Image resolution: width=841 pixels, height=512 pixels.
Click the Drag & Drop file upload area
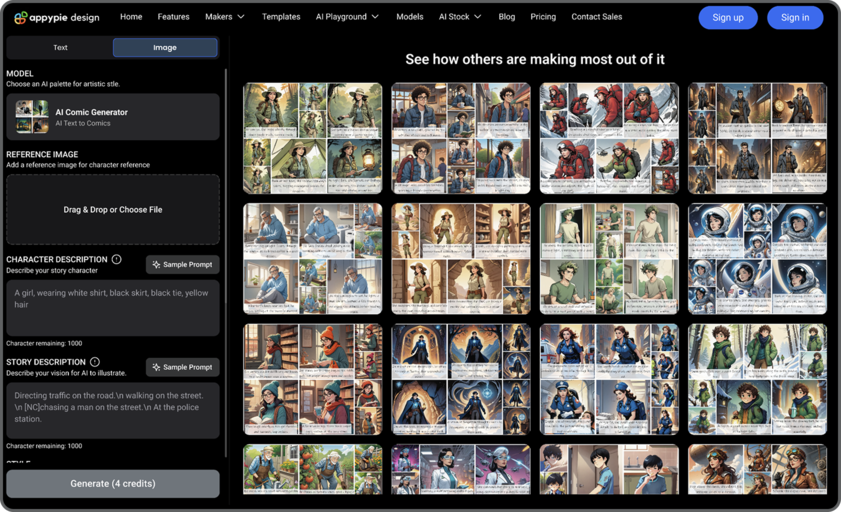pos(113,210)
